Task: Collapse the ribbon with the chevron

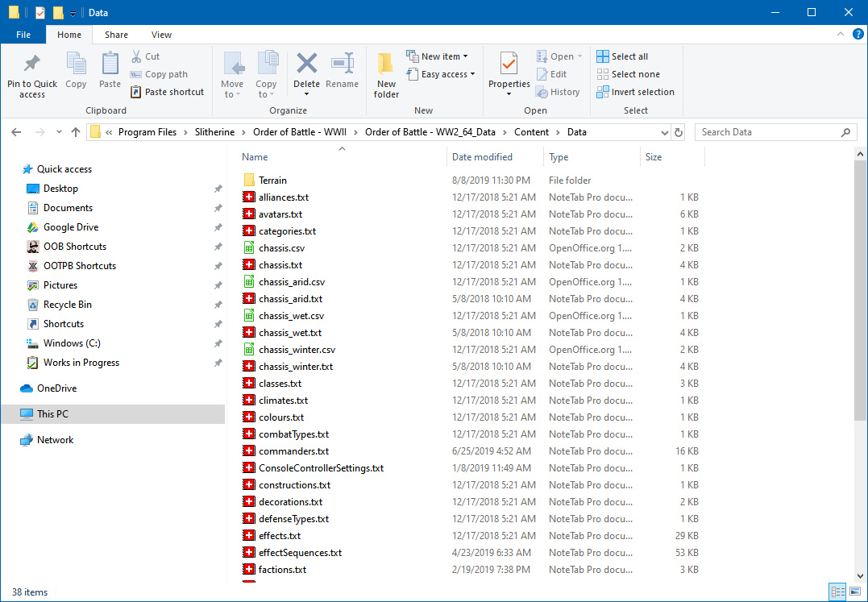Action: point(840,35)
